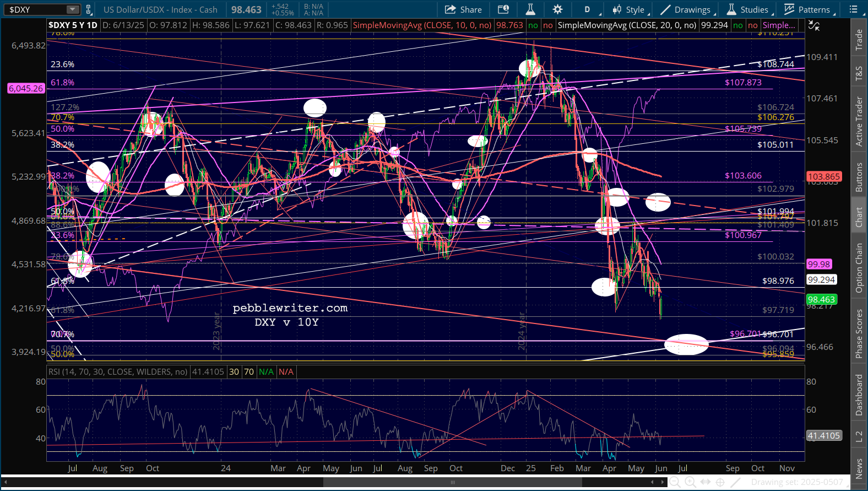Click the zoom out magnifier icon

pyautogui.click(x=674, y=482)
